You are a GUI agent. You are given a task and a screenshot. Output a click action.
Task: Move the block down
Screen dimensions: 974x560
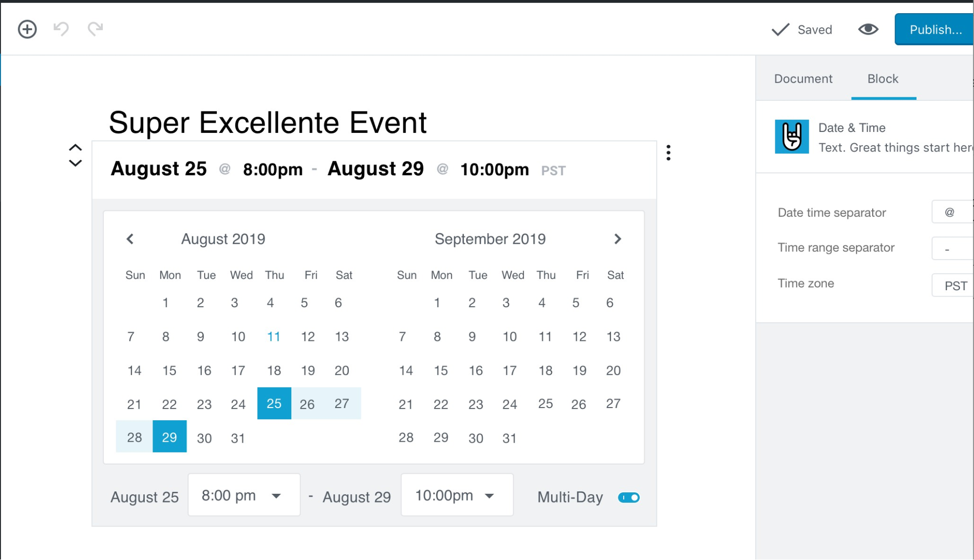click(75, 163)
